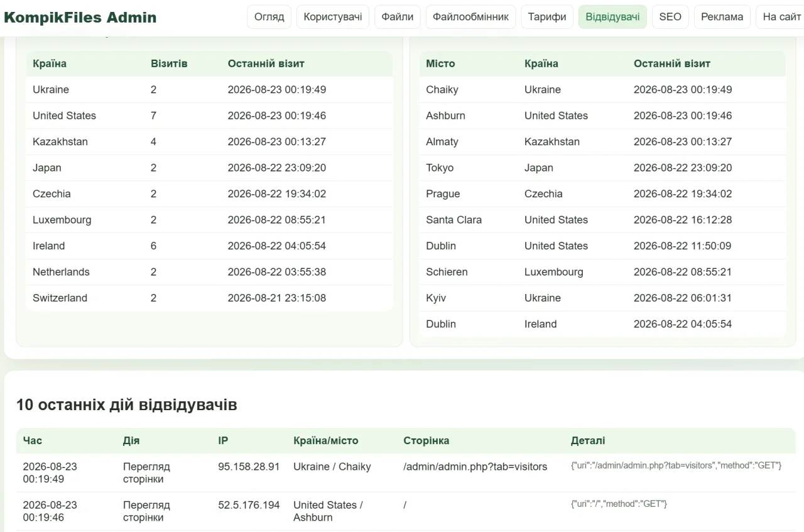Click the date 2026-08-21 23:15:08
Viewport: 804px width, 532px height.
click(x=277, y=298)
